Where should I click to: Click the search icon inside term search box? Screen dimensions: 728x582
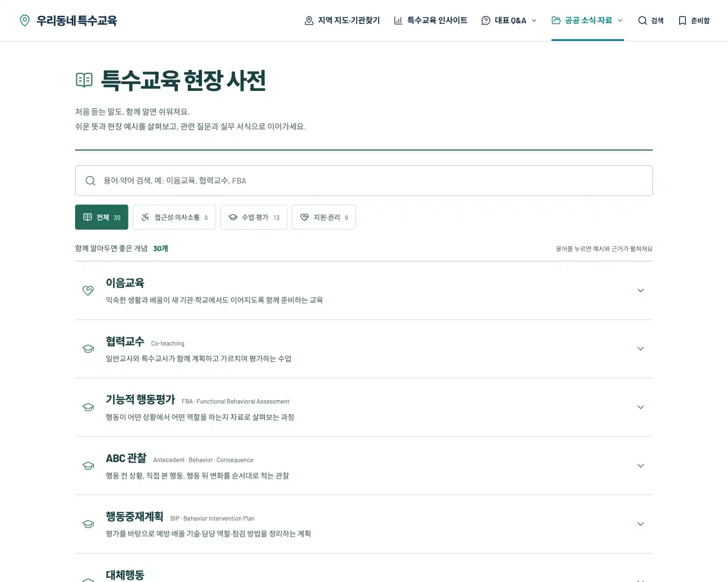click(90, 181)
